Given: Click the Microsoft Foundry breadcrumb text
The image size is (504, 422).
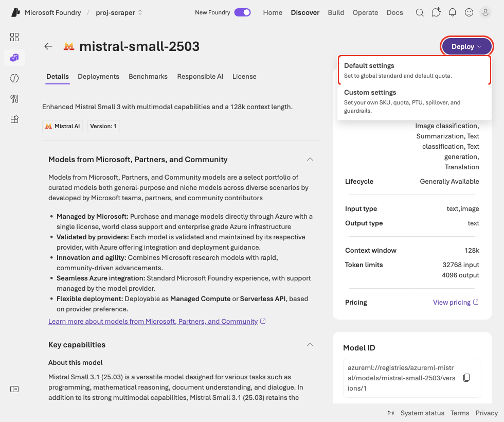Looking at the screenshot, I should [52, 12].
